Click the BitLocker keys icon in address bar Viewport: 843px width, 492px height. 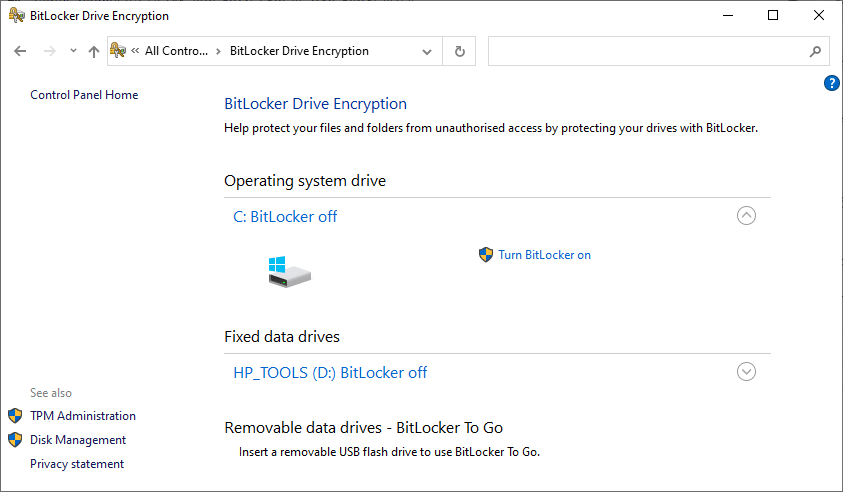point(118,51)
